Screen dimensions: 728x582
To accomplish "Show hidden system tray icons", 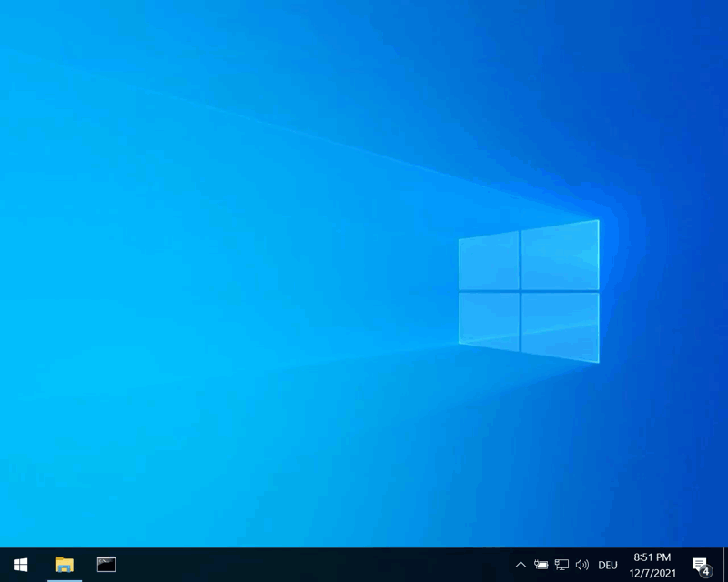I will click(x=521, y=565).
